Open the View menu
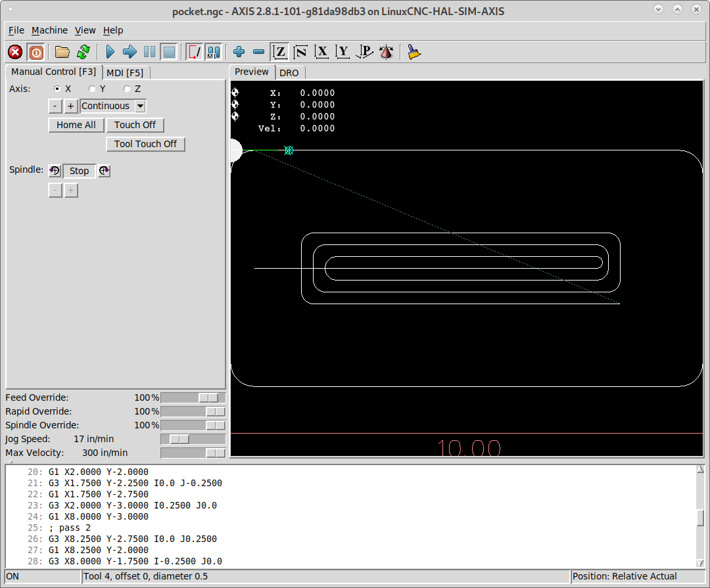This screenshot has height=588, width=710. [x=85, y=30]
